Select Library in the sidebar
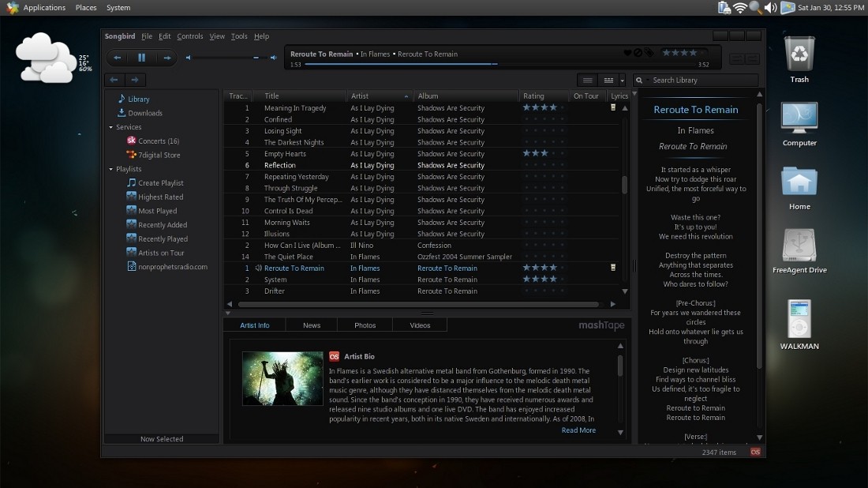Image resolution: width=868 pixels, height=488 pixels. (x=138, y=99)
